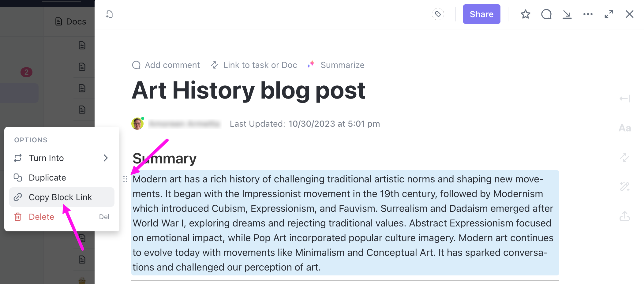Click the export/share upload icon in right sidebar
Image resolution: width=644 pixels, height=284 pixels.
[x=625, y=216]
